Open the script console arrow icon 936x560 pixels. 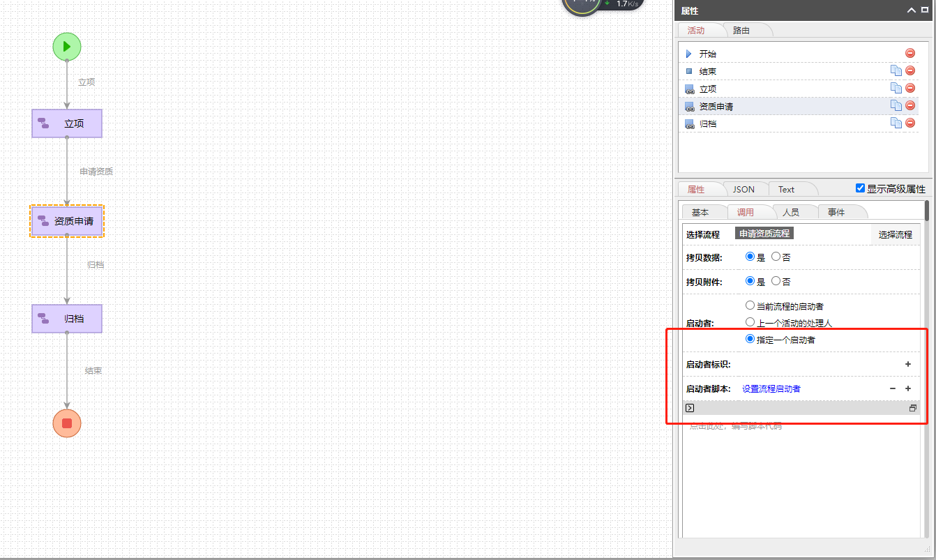(690, 408)
